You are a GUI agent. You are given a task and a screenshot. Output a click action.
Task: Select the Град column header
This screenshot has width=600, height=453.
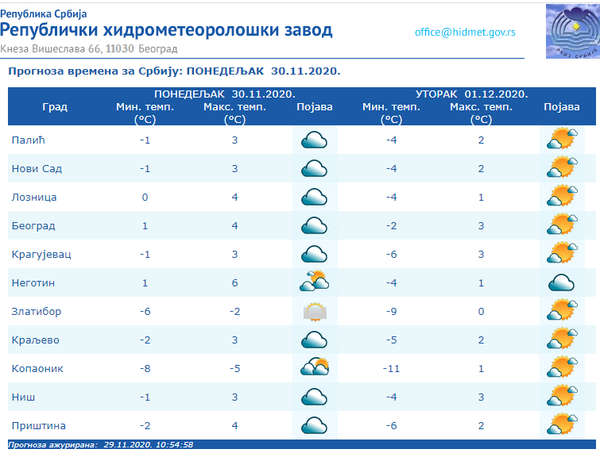click(x=55, y=106)
